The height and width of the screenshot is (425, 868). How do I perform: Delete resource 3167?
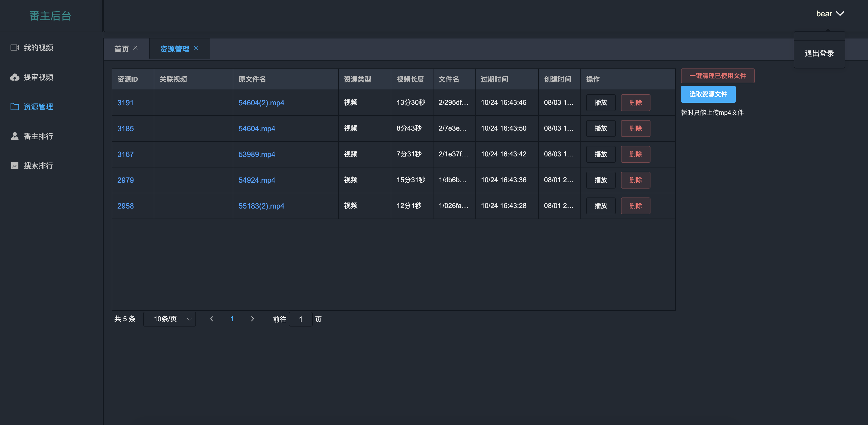tap(635, 154)
